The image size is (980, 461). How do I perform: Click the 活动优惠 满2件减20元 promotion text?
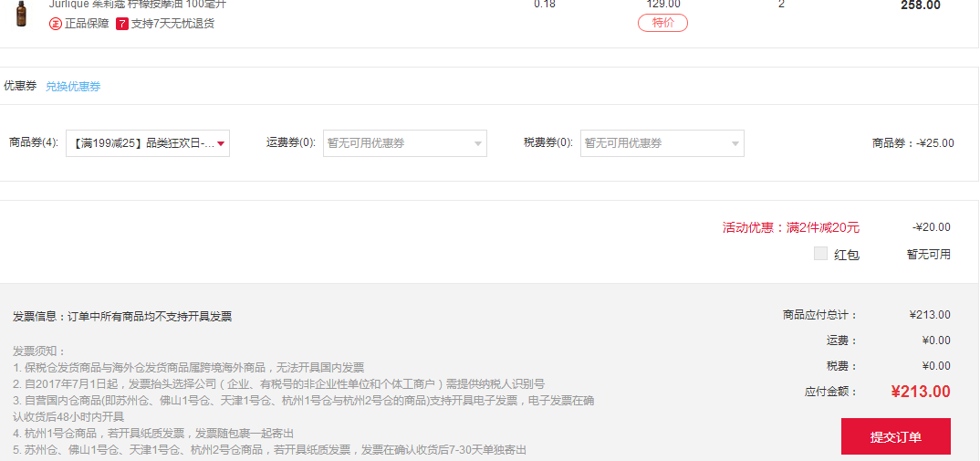coord(790,227)
